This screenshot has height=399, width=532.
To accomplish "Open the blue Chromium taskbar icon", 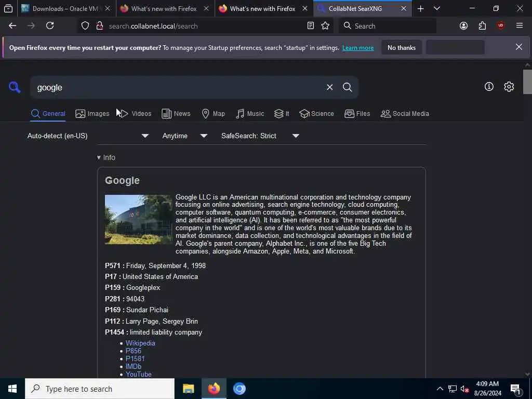I will [x=239, y=389].
